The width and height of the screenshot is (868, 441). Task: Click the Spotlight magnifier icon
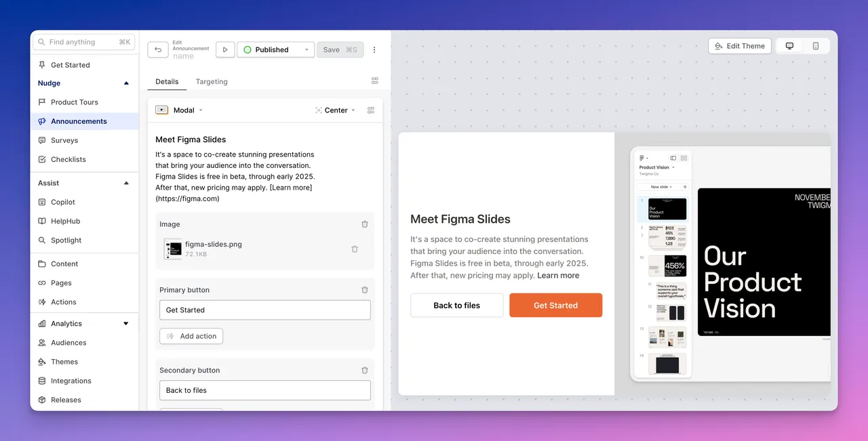click(42, 240)
